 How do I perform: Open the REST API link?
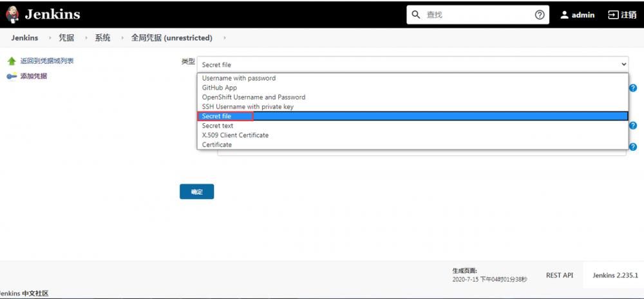click(x=559, y=275)
